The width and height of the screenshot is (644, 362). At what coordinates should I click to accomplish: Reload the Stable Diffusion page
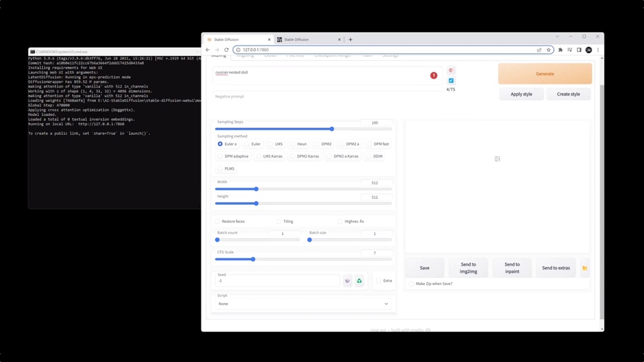(226, 50)
